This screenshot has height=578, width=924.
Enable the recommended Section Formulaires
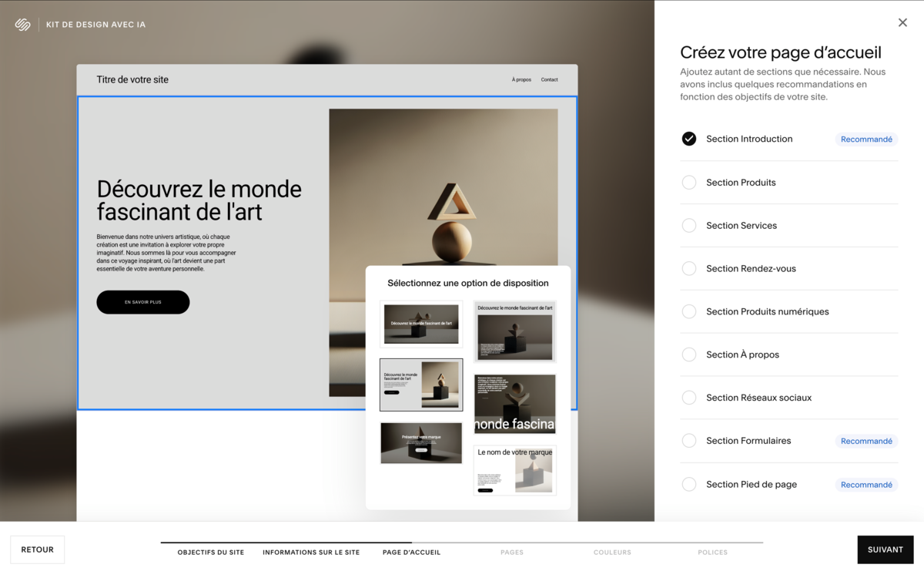[689, 441]
